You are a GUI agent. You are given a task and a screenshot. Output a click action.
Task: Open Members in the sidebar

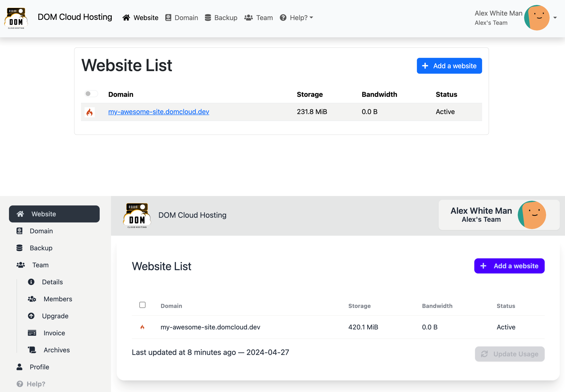click(x=58, y=299)
